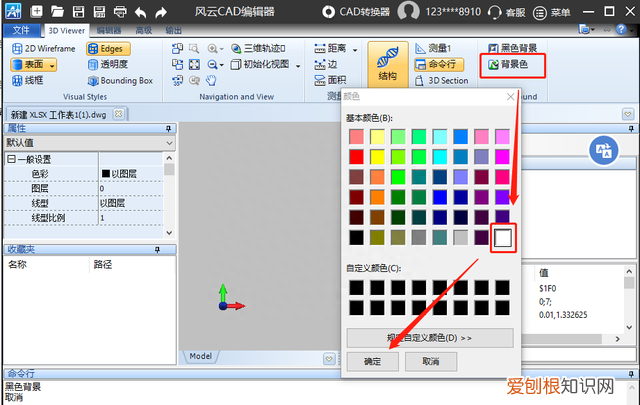This screenshot has width=640, height=405.
Task: Collapse the 一般设置 properties group
Action: click(11, 159)
